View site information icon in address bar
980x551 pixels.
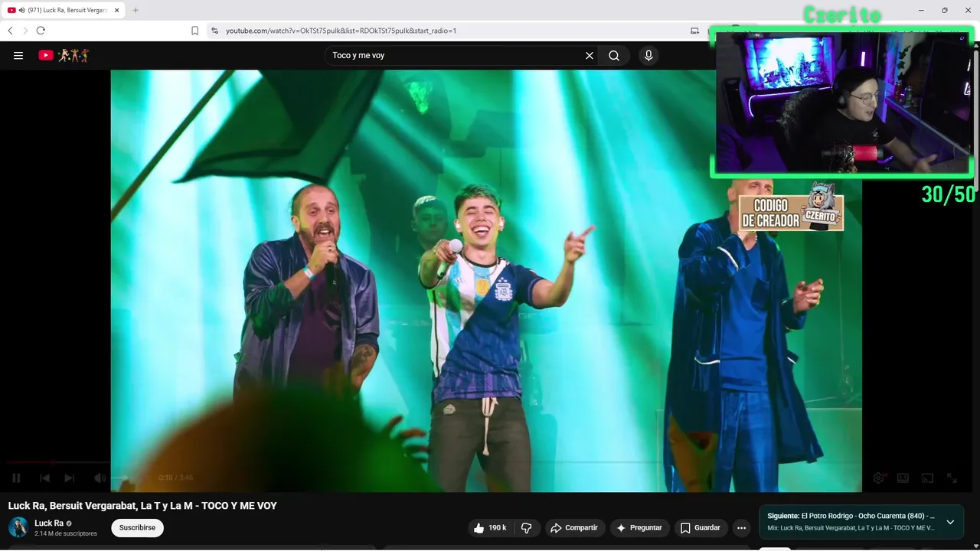[215, 31]
